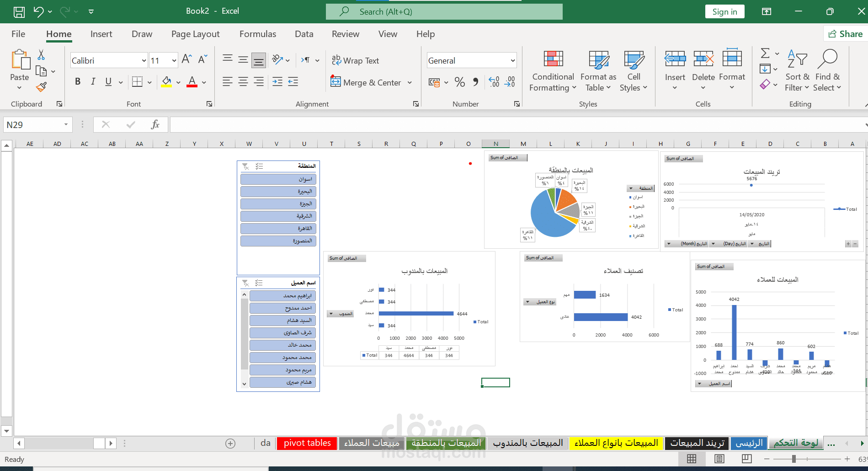
Task: Toggle القاهرة item in region slicer
Action: pyautogui.click(x=278, y=229)
